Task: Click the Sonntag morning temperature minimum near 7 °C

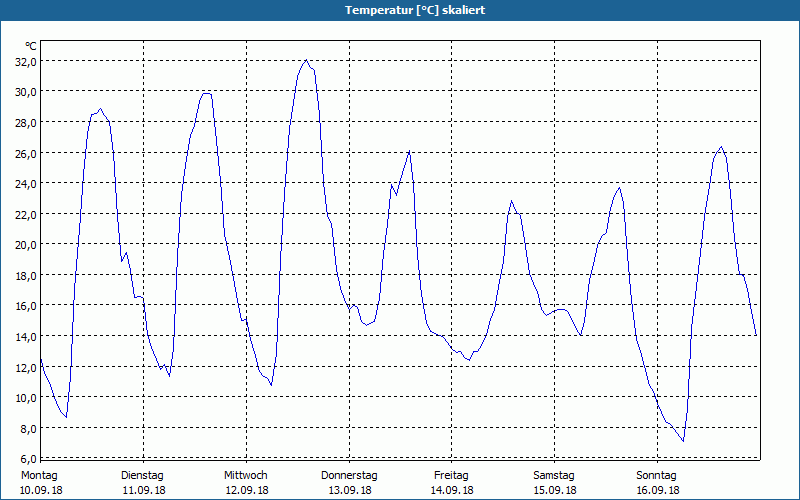Action: (683, 441)
